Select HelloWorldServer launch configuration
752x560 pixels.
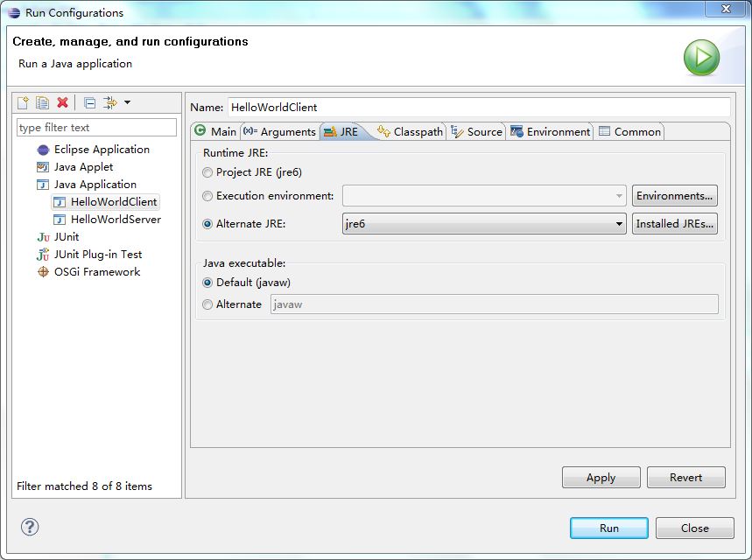[115, 220]
